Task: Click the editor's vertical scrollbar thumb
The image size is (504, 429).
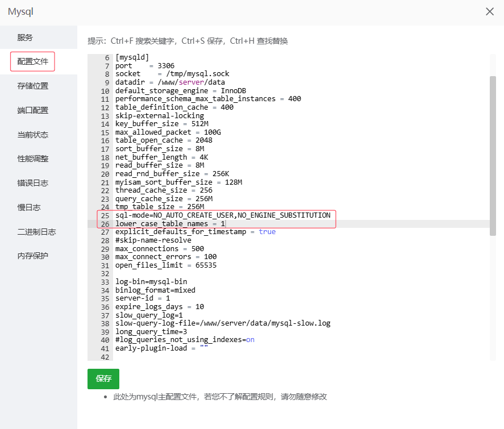Action: click(493, 156)
